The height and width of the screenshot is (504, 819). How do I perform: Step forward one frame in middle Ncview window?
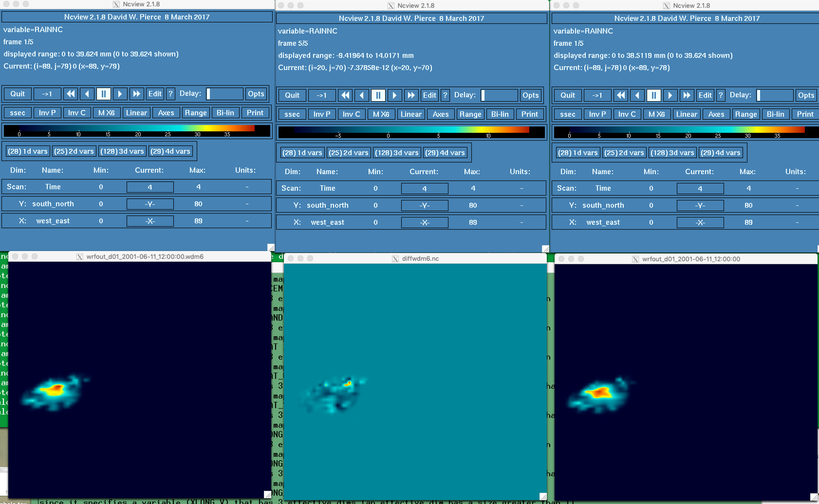click(394, 95)
